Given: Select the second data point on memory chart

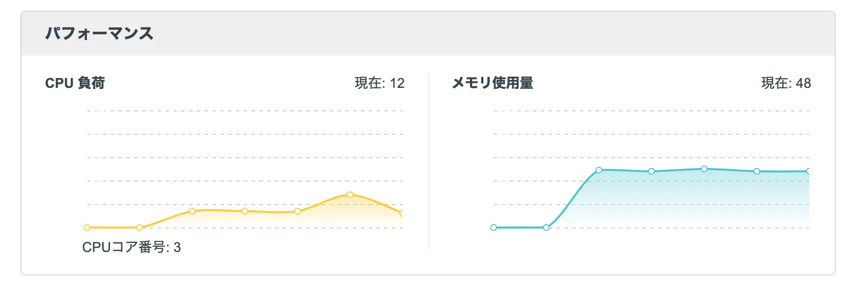Looking at the screenshot, I should coord(546,228).
